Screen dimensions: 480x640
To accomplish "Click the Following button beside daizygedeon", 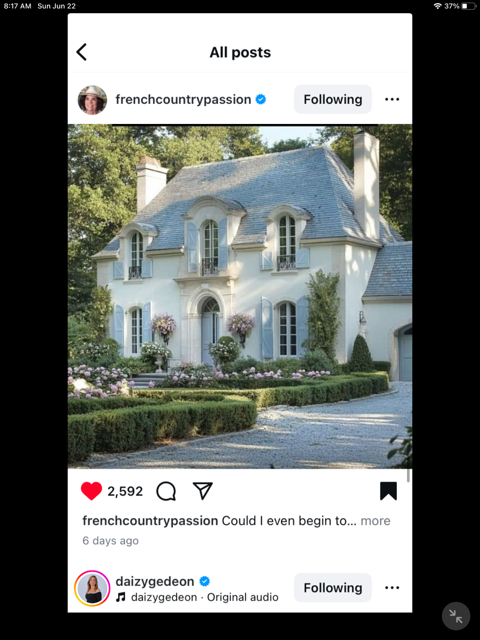I will pos(333,588).
